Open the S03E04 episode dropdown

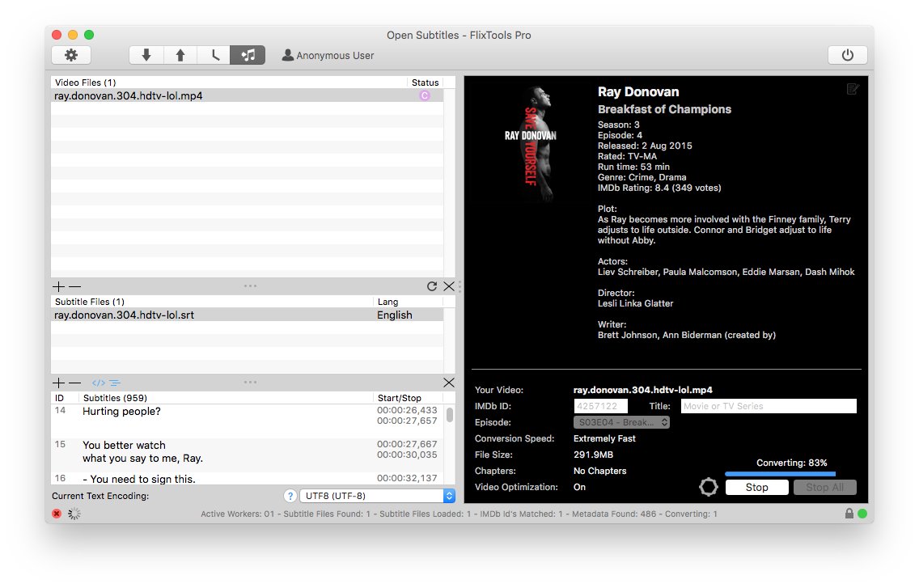point(621,422)
